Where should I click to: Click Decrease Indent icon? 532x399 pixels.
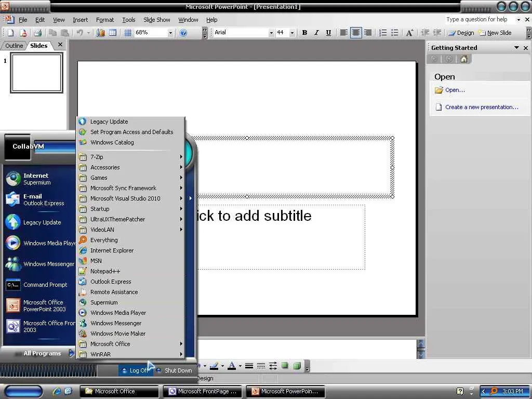point(425,33)
